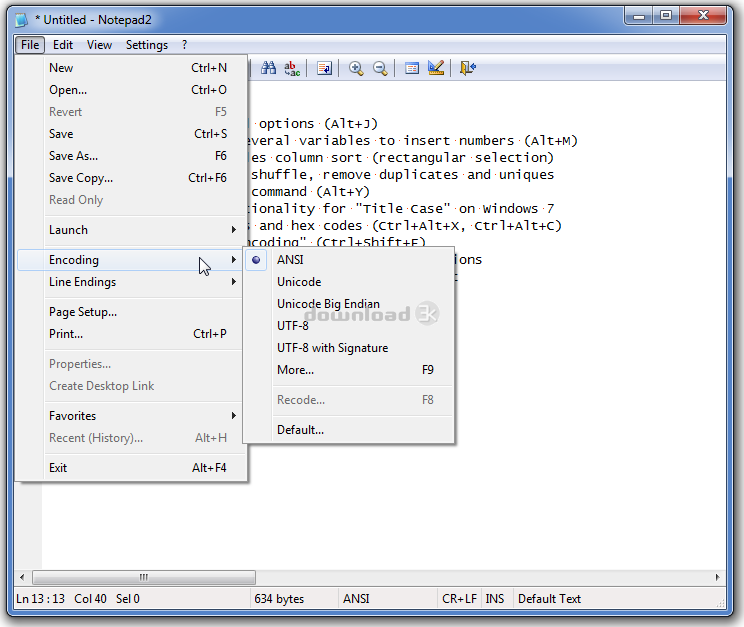The width and height of the screenshot is (744, 627).
Task: Click the ANSI status bar field
Action: pos(387,599)
